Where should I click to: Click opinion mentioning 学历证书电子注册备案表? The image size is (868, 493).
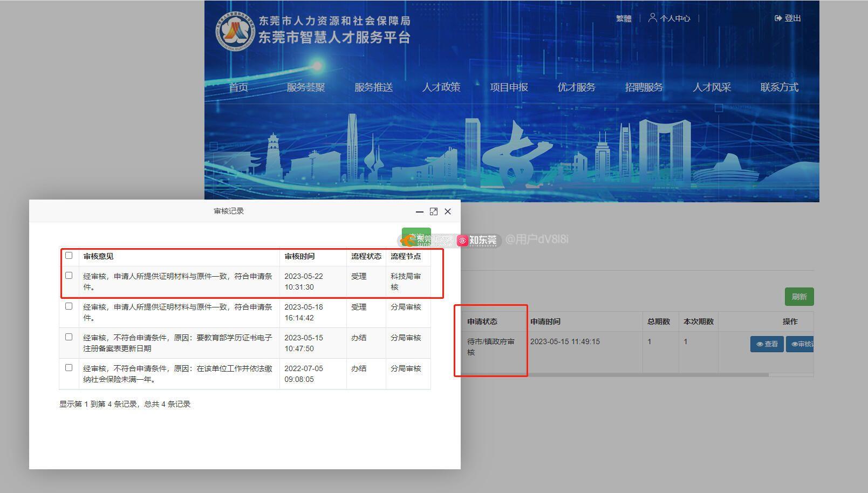(177, 343)
